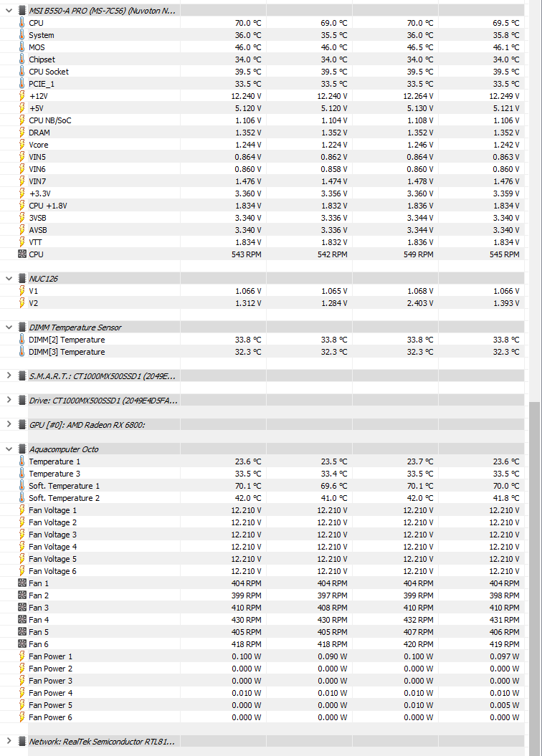Viewport: 542px width, 756px height.
Task: Select the Fan Voltage 3 row label
Action: tap(52, 534)
